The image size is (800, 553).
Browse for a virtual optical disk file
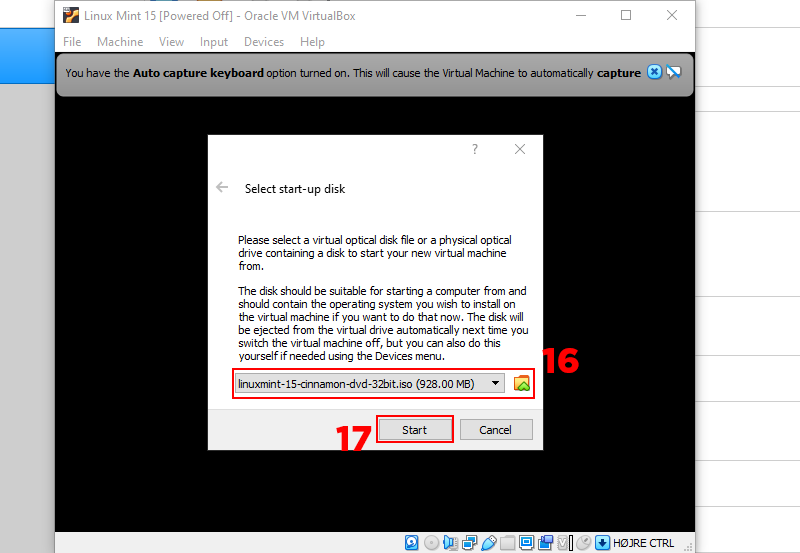[x=521, y=383]
